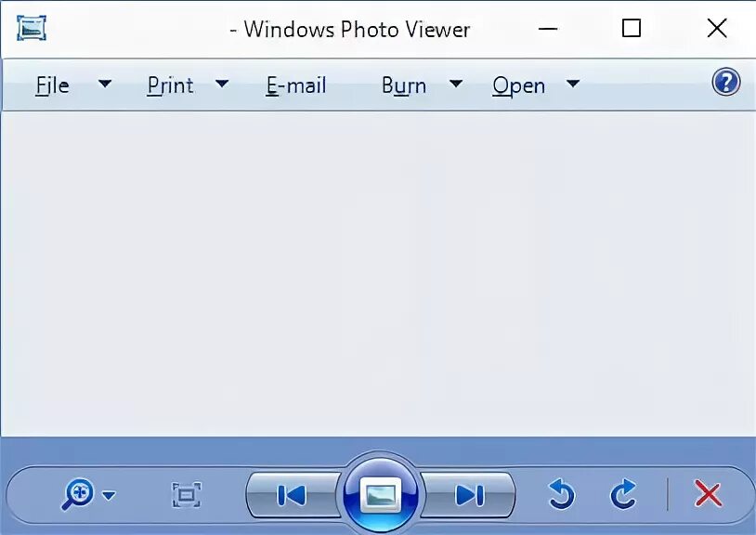Click the actual size fit icon
Screen dimensions: 756x535
(187, 494)
